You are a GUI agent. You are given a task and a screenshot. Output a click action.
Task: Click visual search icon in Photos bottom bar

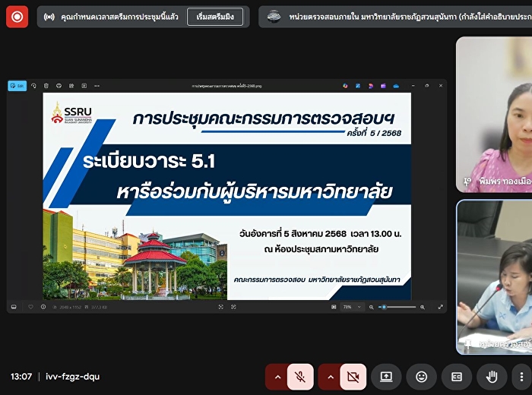click(x=233, y=307)
